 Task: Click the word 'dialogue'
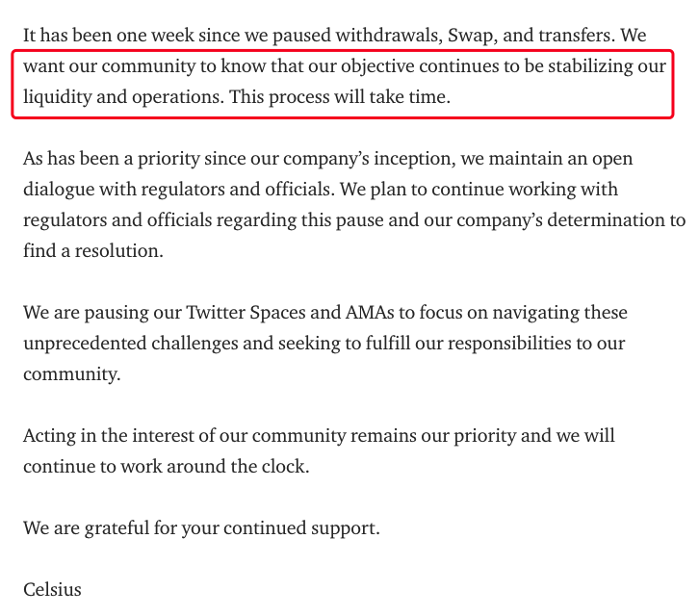[x=59, y=189]
